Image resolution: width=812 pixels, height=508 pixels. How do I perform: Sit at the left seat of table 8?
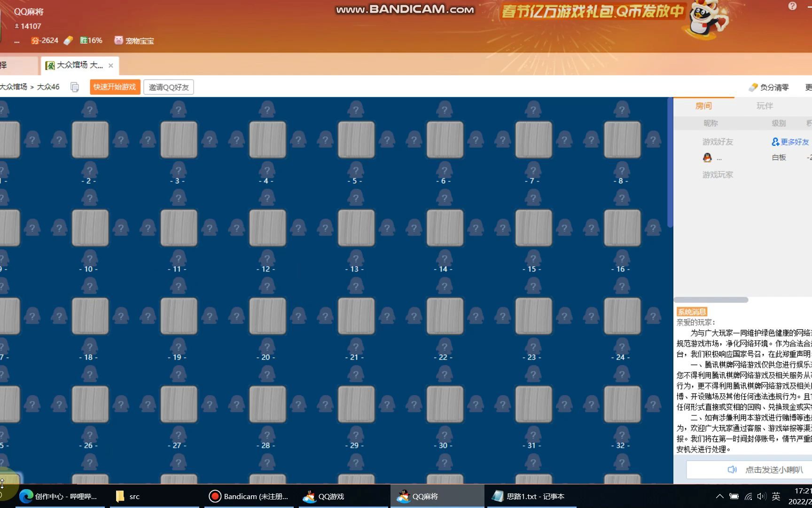(x=592, y=140)
